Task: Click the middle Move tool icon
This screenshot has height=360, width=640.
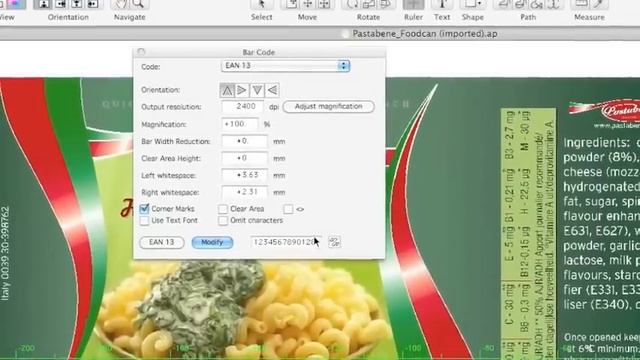Action: [x=308, y=4]
